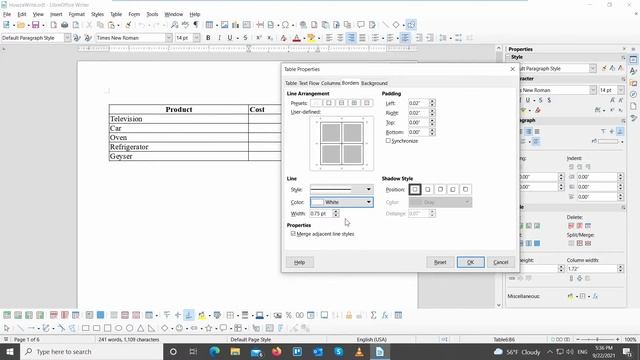Switch to the Background tab
Image resolution: width=640 pixels, height=360 pixels.
click(374, 83)
